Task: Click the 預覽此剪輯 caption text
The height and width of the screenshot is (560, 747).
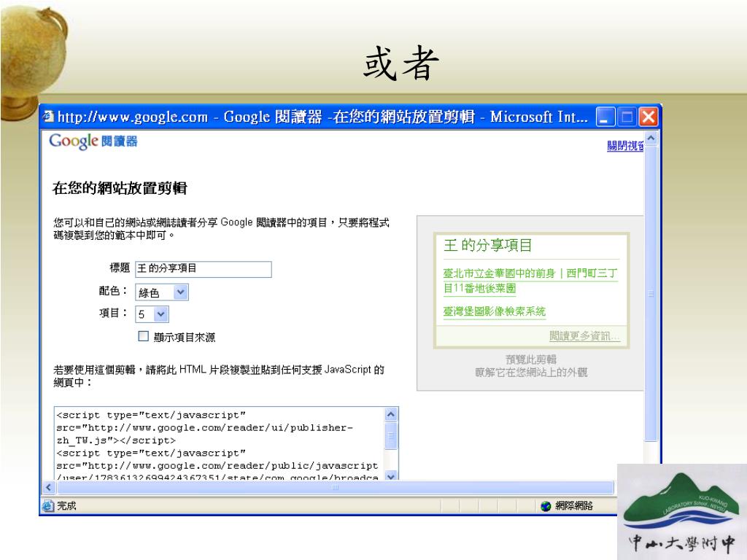Action: pos(531,359)
